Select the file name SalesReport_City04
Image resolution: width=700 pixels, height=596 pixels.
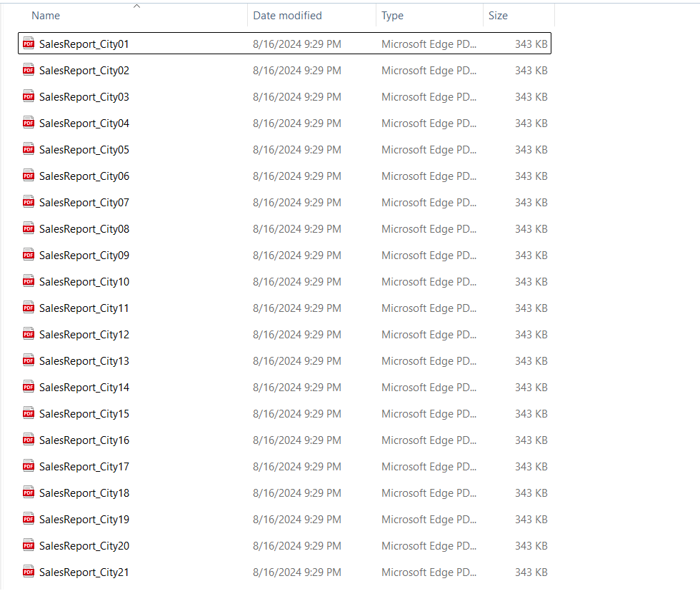[84, 123]
